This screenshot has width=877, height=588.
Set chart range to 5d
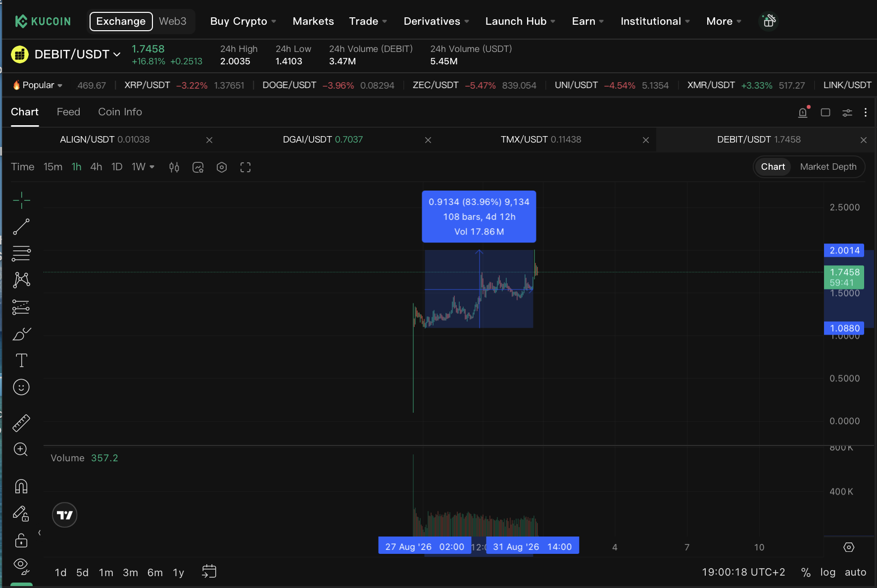click(82, 572)
